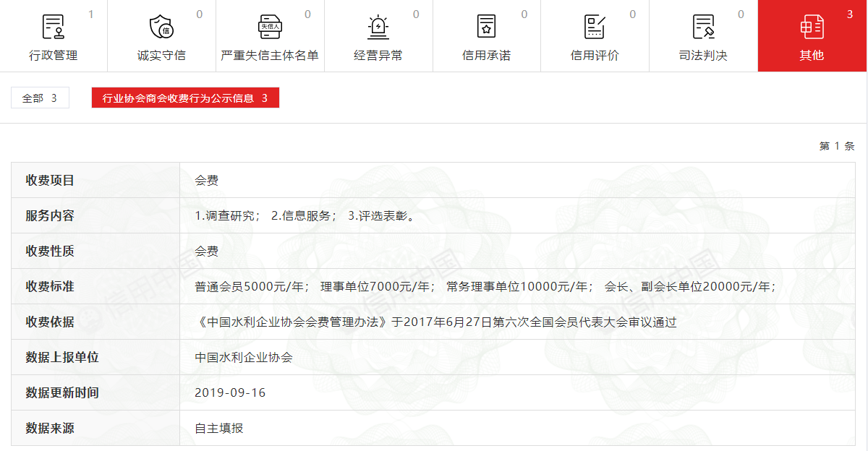Switch to the 行政管理 tab label
This screenshot has height=451, width=868.
pyautogui.click(x=53, y=56)
